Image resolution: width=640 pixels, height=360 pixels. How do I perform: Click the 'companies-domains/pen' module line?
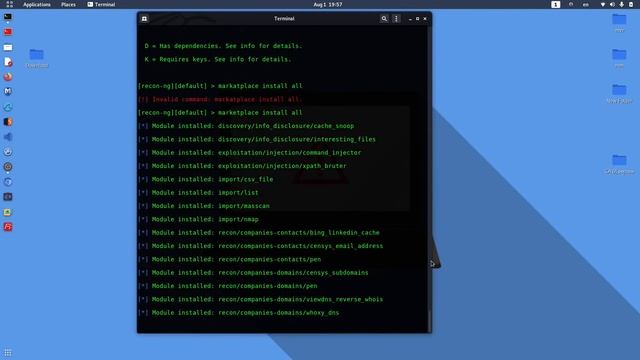228,286
